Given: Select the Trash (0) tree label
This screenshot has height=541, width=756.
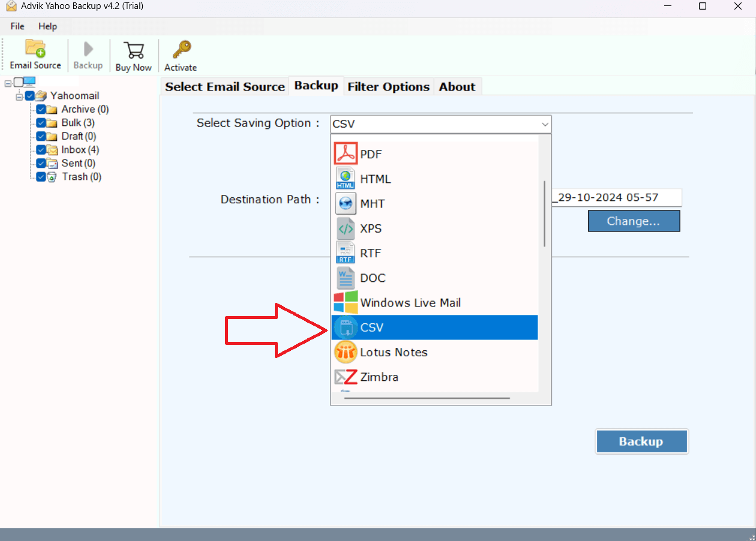Looking at the screenshot, I should point(82,176).
